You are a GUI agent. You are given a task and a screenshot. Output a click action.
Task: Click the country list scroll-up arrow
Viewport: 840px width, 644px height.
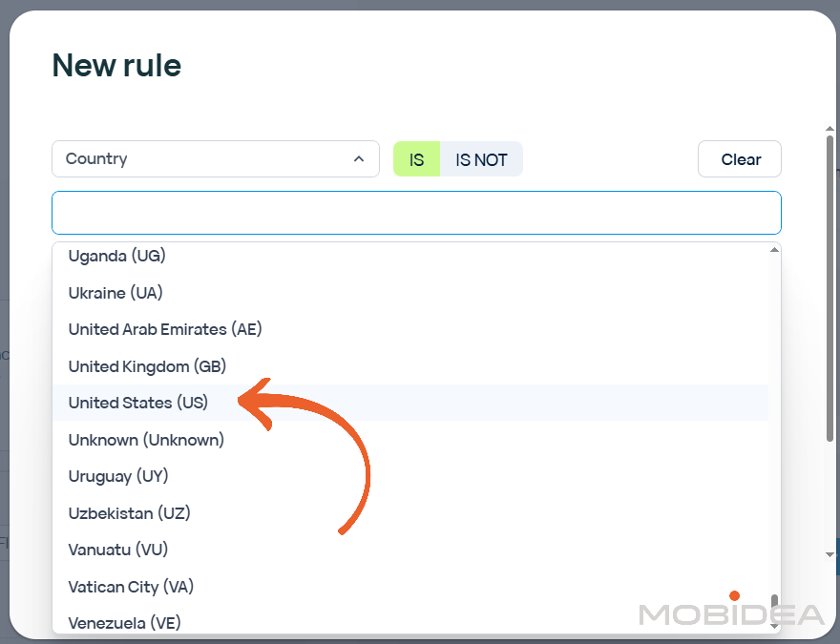tap(774, 250)
